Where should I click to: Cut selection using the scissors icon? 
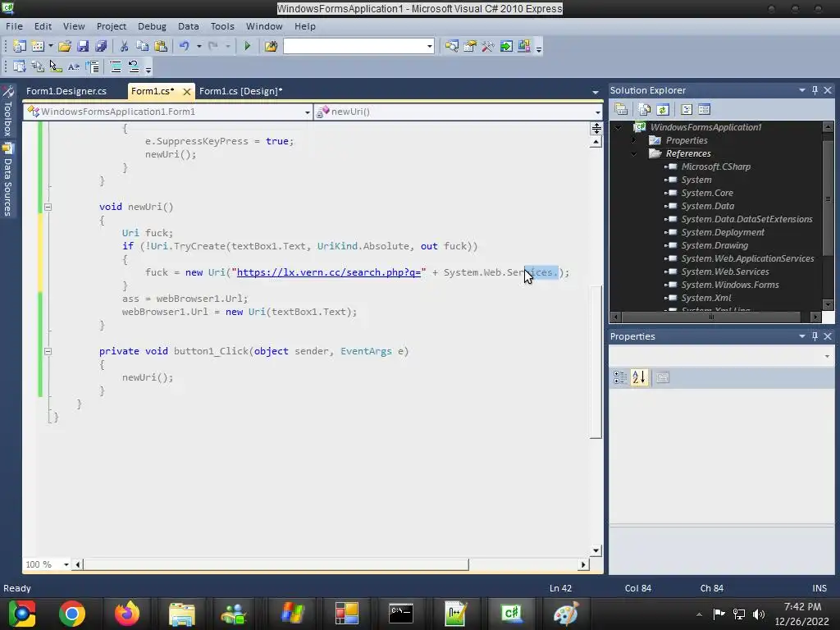124,46
